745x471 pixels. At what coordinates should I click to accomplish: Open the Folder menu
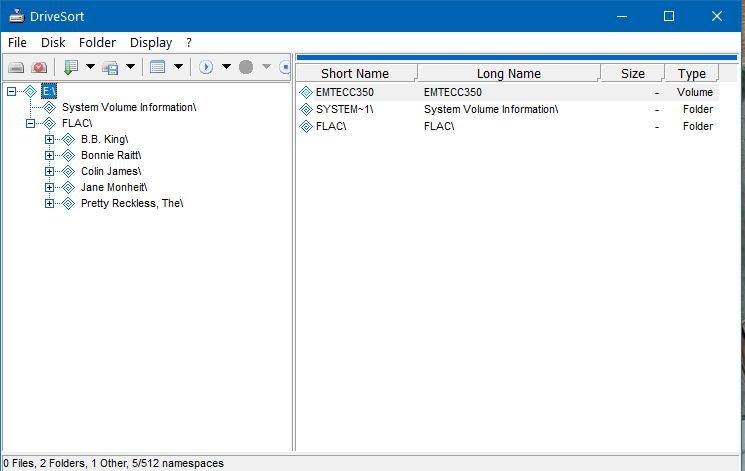pos(97,43)
